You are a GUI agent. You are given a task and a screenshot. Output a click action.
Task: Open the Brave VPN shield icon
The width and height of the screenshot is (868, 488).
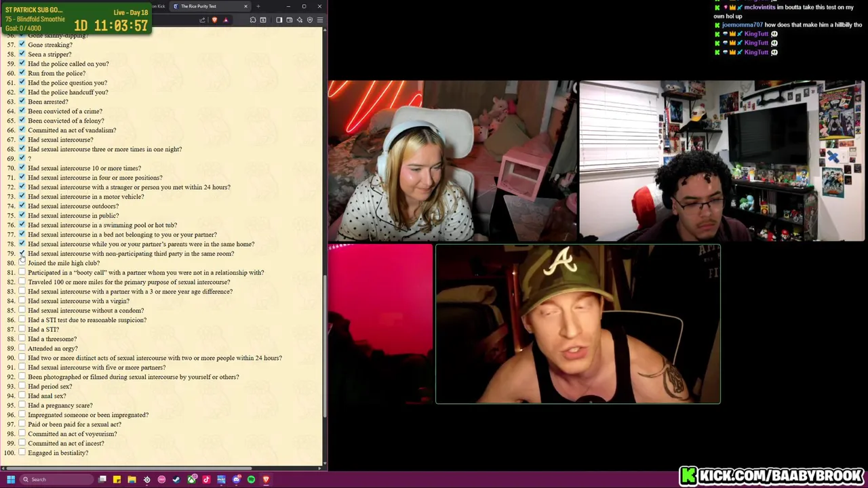(310, 20)
